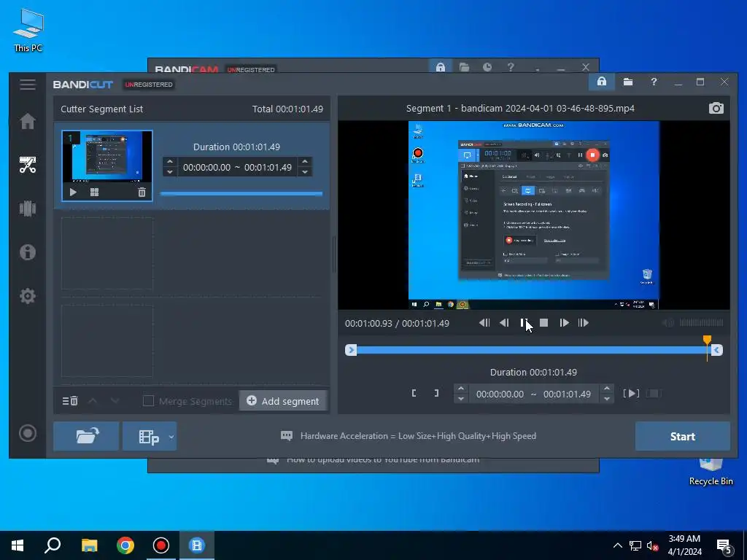Stop the video playback
The width and height of the screenshot is (747, 560).
tap(543, 323)
